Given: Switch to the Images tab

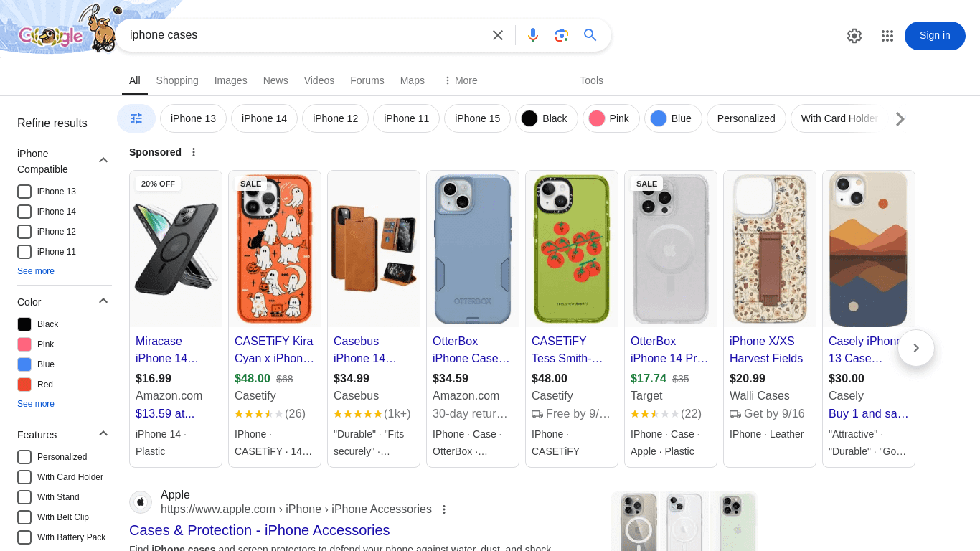Looking at the screenshot, I should click(x=230, y=80).
